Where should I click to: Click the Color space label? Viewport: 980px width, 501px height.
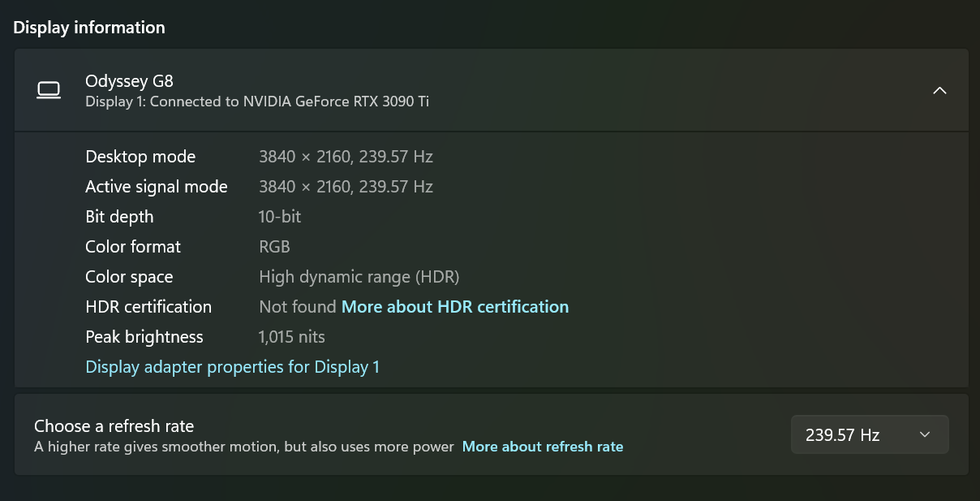coord(129,277)
